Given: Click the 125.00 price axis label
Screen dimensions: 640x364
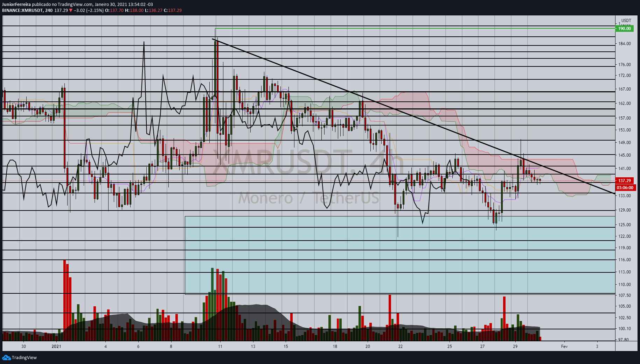Looking at the screenshot, I should [x=625, y=225].
